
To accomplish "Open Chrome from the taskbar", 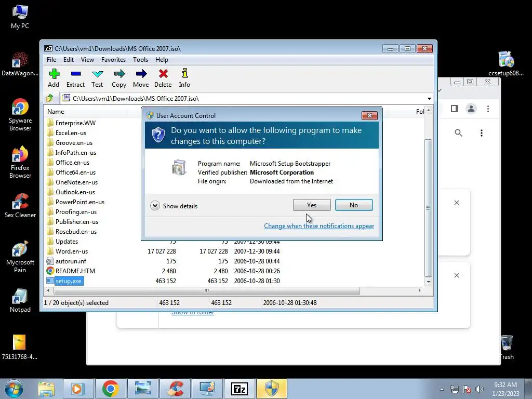I will tap(110, 389).
